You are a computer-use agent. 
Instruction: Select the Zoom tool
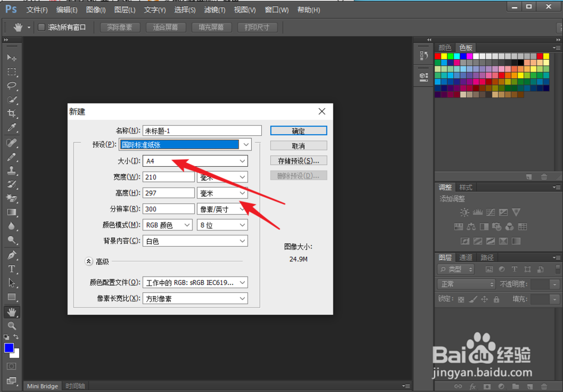click(11, 326)
